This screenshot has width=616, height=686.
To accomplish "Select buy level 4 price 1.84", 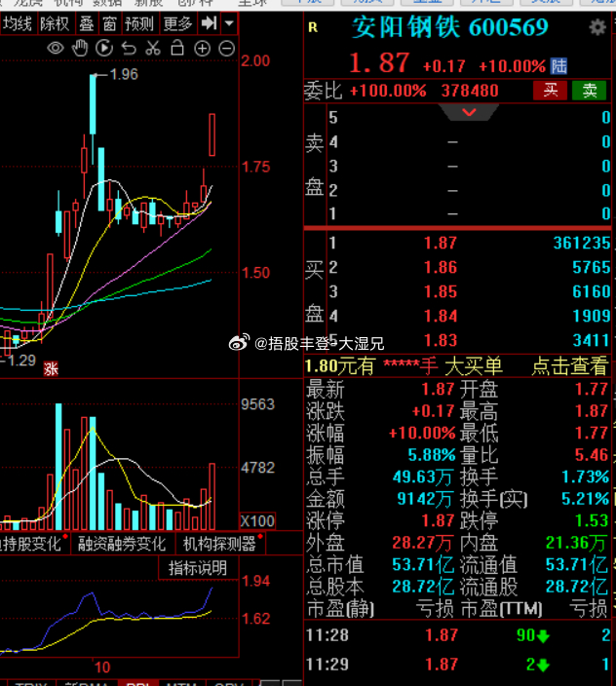I will (x=441, y=317).
